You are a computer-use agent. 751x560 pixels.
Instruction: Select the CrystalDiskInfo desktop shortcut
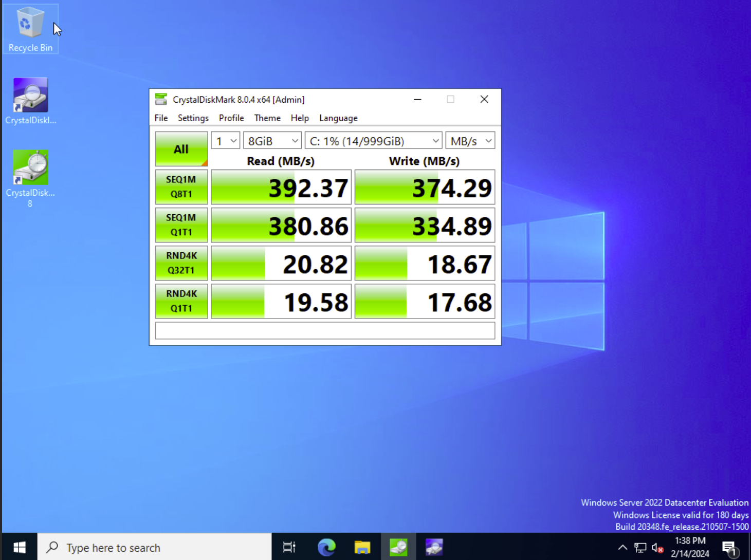(x=30, y=101)
